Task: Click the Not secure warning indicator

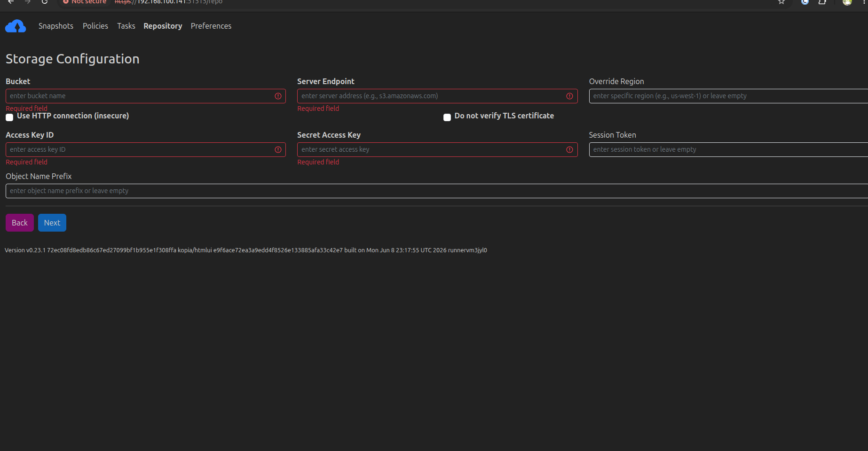Action: click(x=85, y=2)
